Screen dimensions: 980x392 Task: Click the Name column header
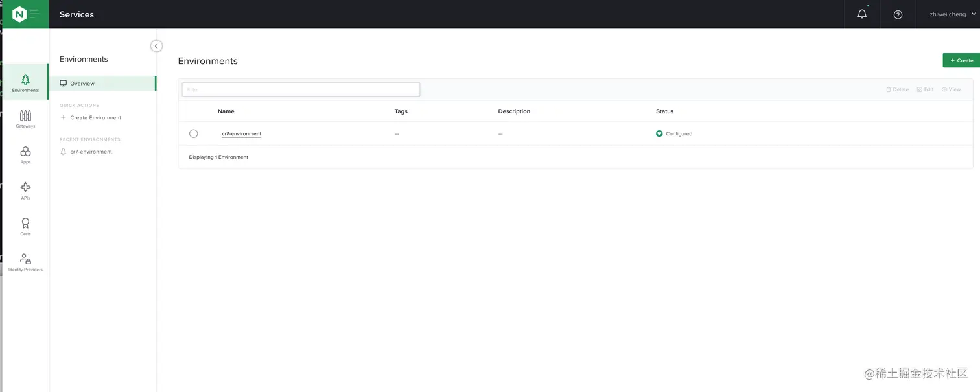[226, 111]
